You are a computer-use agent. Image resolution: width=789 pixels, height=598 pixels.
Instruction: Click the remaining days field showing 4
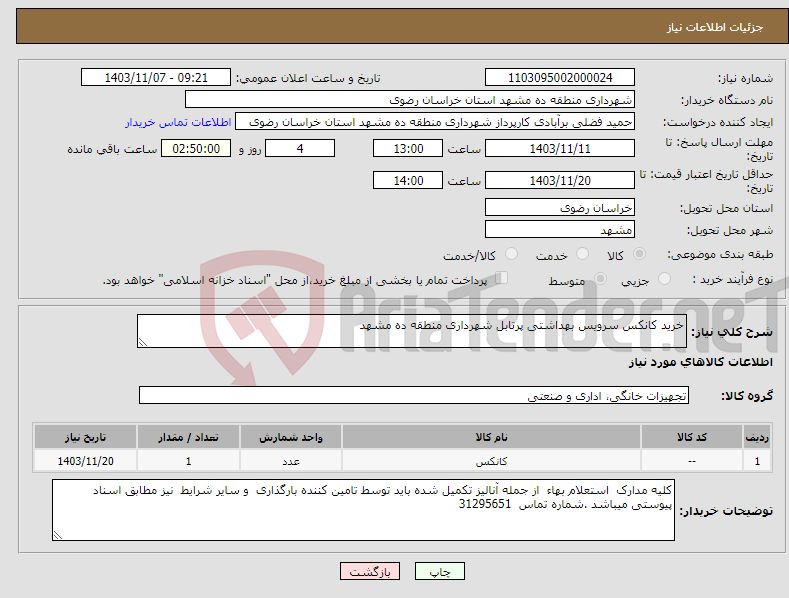pyautogui.click(x=300, y=148)
